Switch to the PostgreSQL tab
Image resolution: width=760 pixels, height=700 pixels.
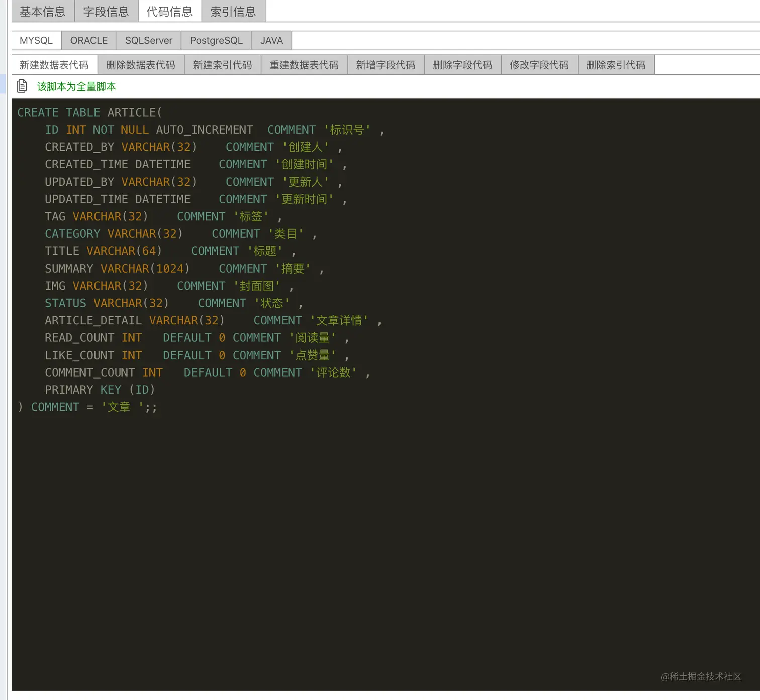216,40
